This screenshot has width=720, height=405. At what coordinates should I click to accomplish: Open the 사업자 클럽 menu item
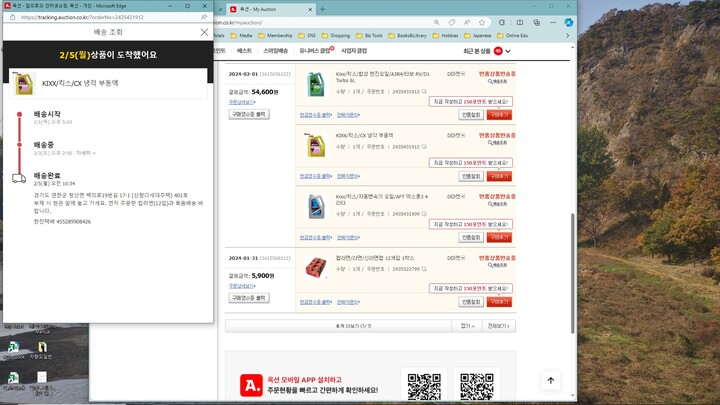(354, 51)
